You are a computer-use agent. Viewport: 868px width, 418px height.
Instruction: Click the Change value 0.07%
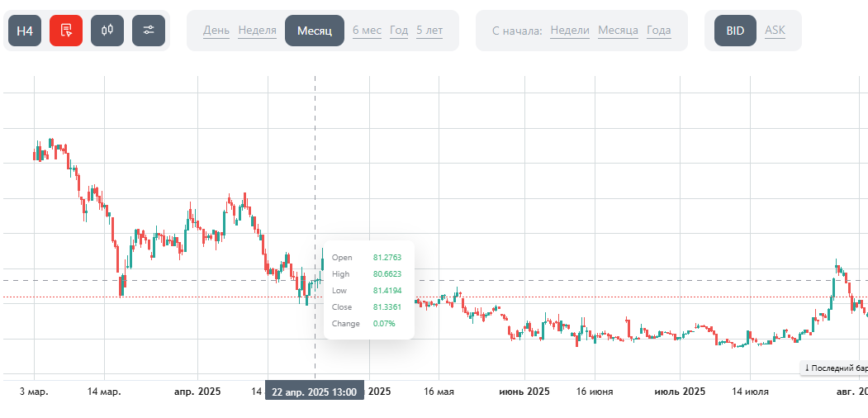click(x=384, y=324)
